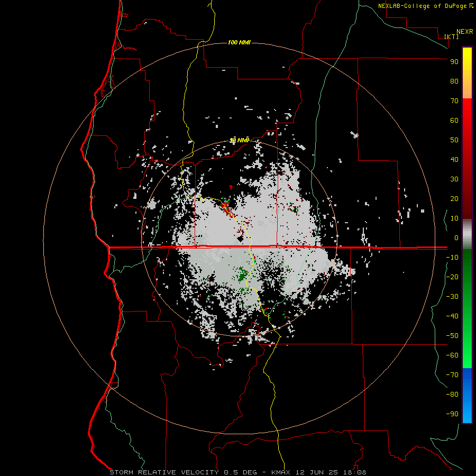
Task: Click the -60 scale value
Action: (452, 355)
